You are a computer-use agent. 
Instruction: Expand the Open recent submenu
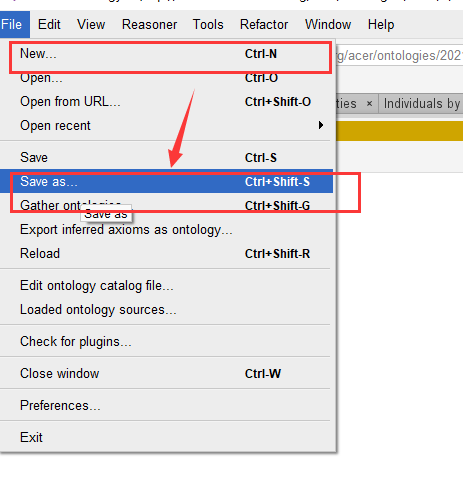click(x=166, y=126)
